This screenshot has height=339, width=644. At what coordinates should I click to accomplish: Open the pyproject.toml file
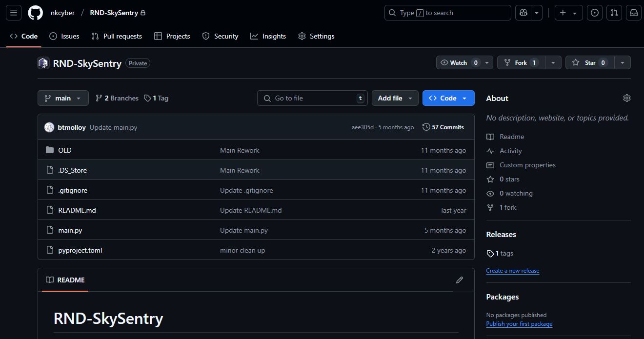[80, 250]
